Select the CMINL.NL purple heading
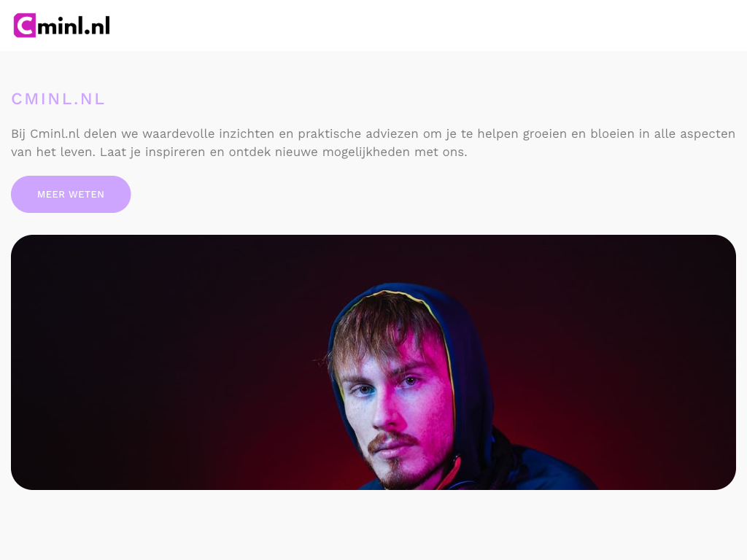 tap(58, 99)
